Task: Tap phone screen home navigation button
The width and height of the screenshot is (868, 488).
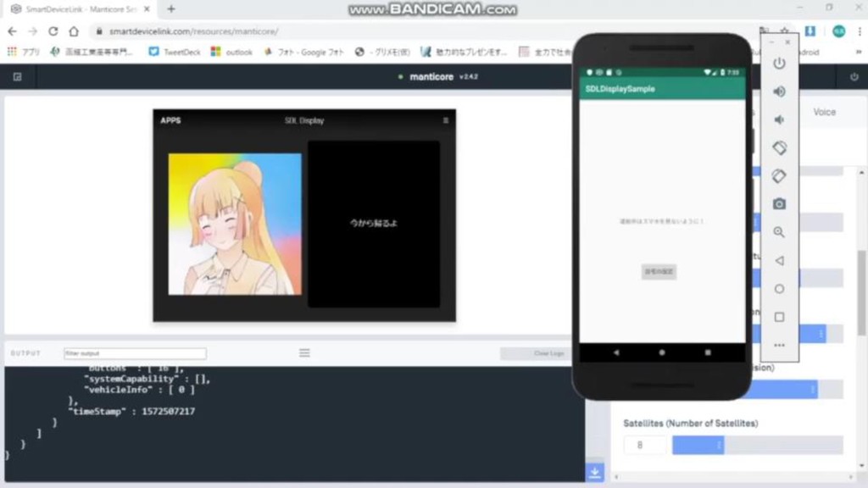Action: [661, 352]
